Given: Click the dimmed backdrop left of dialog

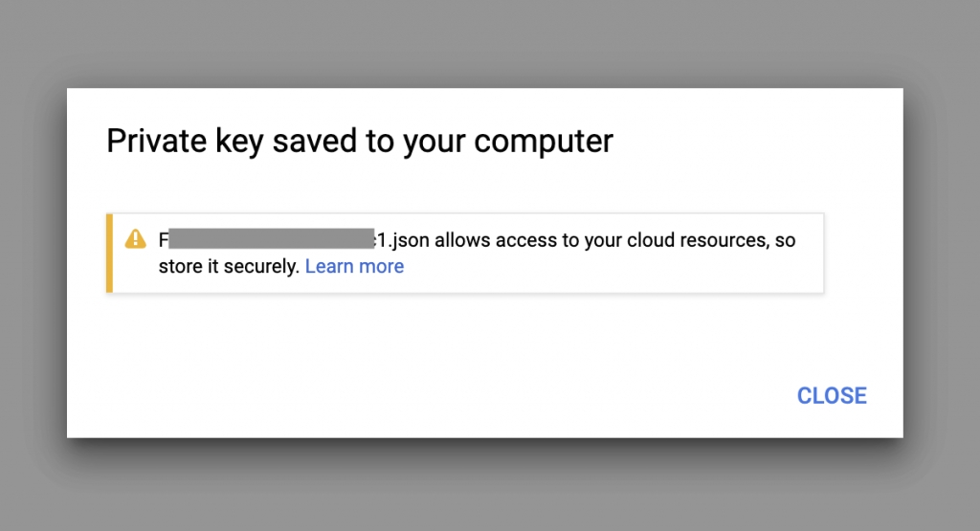Looking at the screenshot, I should click(x=33, y=262).
